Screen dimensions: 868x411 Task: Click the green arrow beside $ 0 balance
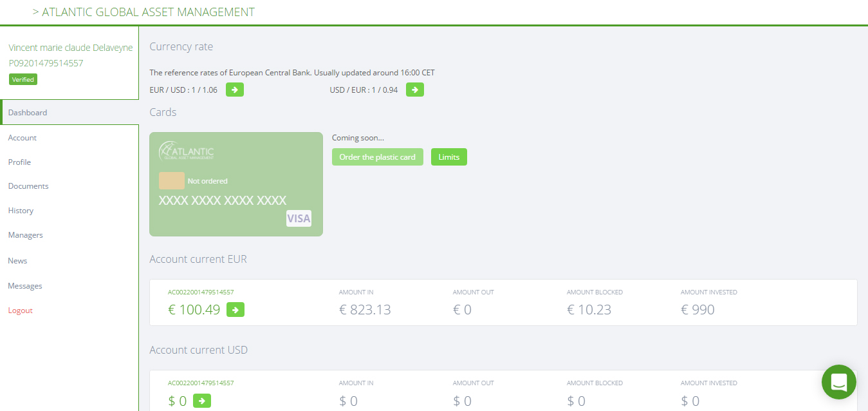(x=202, y=401)
